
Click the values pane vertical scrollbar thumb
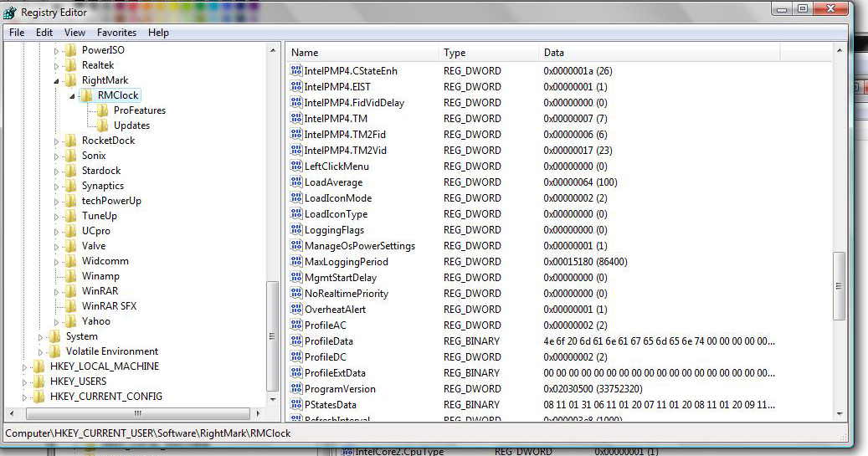pos(840,286)
